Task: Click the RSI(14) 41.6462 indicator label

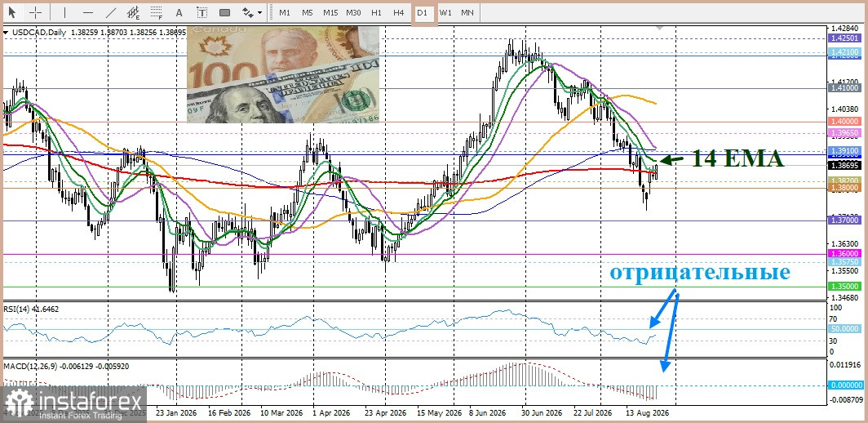Action: [30, 308]
